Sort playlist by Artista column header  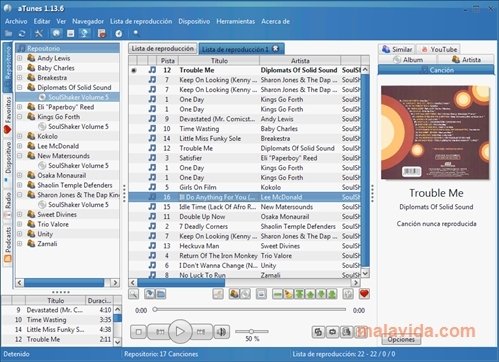point(300,61)
